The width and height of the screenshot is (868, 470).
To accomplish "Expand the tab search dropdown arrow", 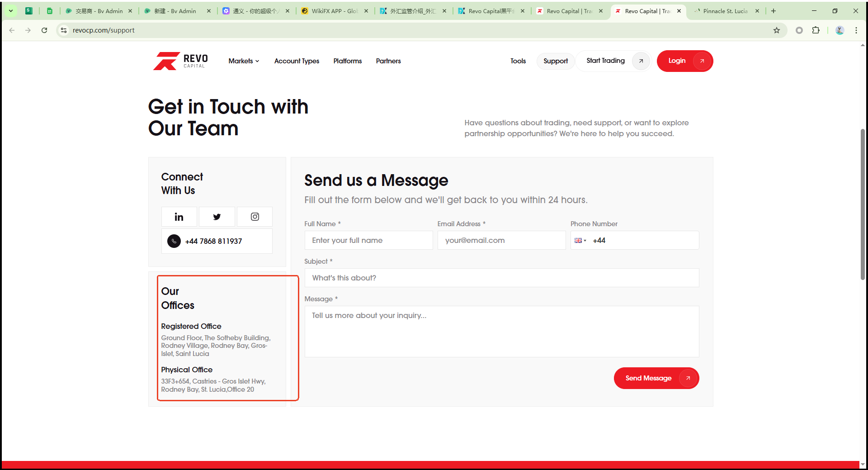I will (10, 11).
